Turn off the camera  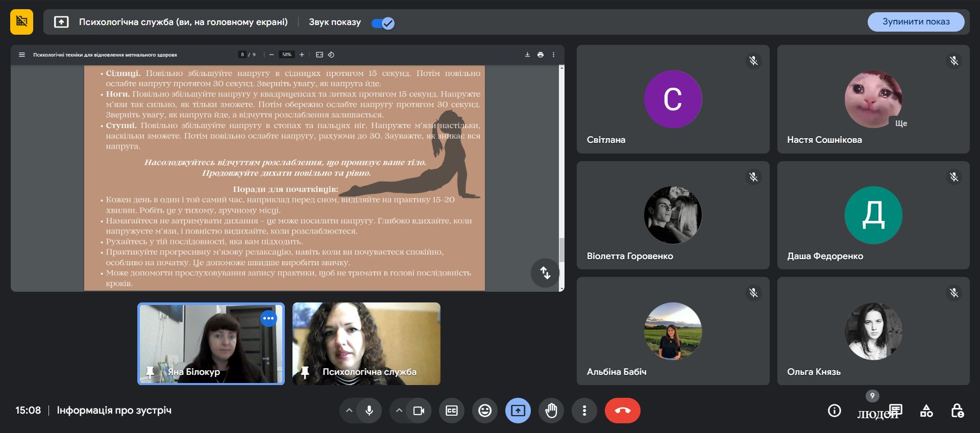click(x=419, y=411)
